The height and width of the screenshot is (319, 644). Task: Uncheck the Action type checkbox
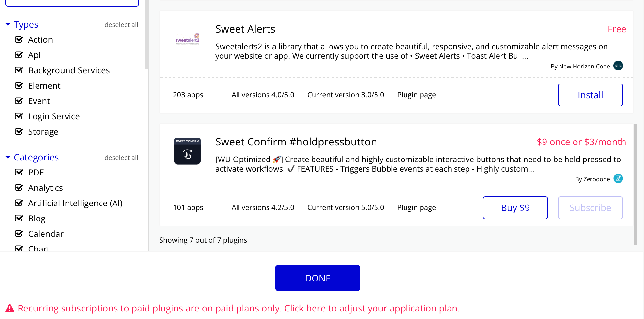[19, 39]
